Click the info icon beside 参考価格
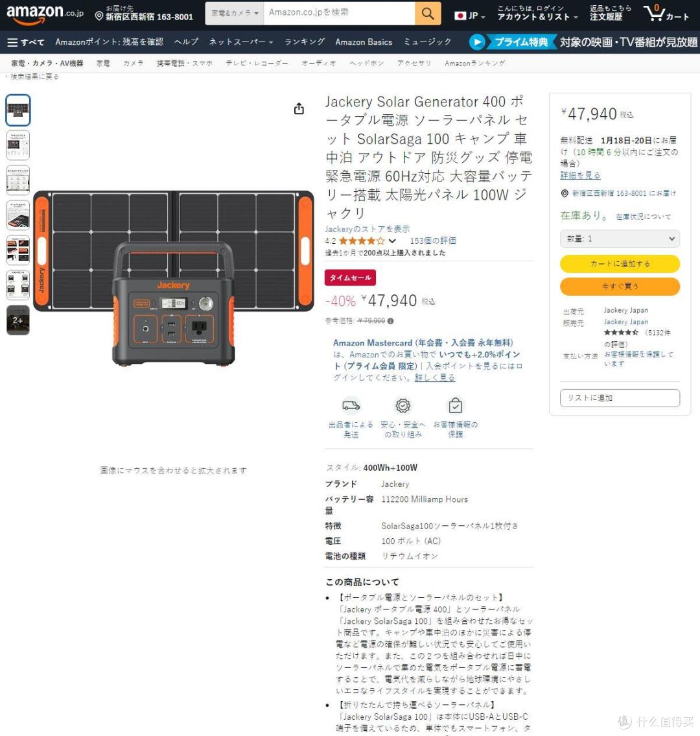Screen dimensions: 700x736 point(390,321)
